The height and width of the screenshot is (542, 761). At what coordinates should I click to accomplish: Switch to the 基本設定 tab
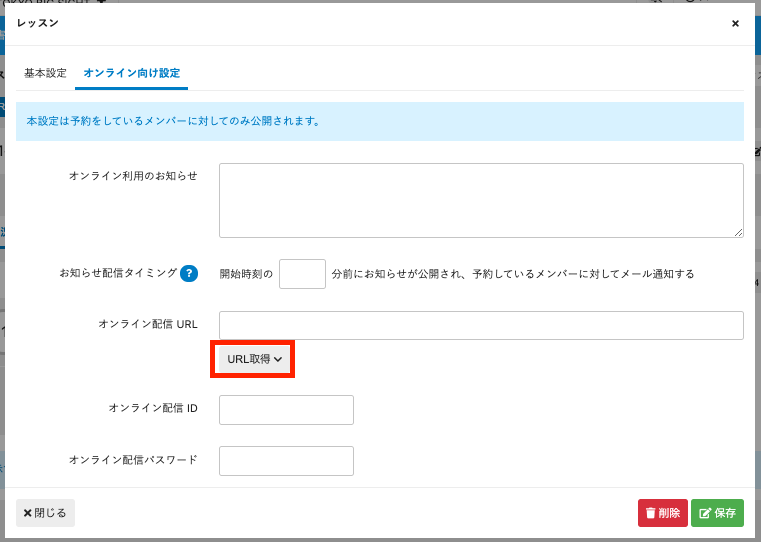click(45, 73)
